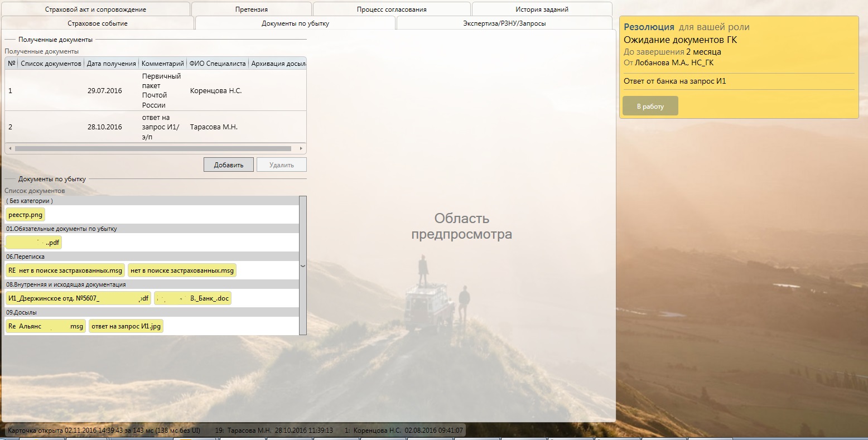Open the Экспертиза/РЗНУ/Запросы tab

point(504,23)
